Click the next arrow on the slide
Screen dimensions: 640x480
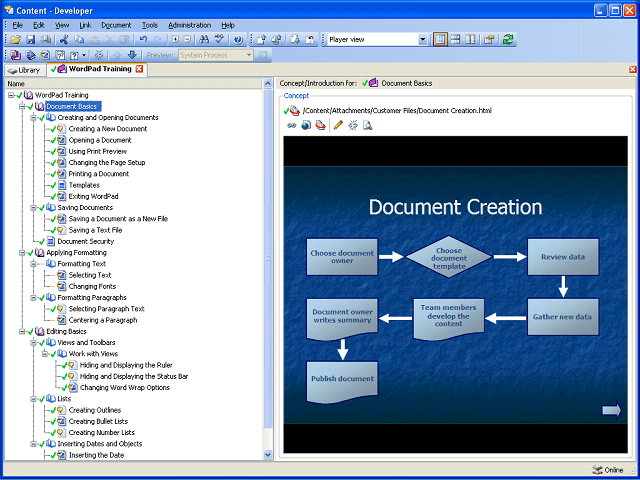point(611,409)
